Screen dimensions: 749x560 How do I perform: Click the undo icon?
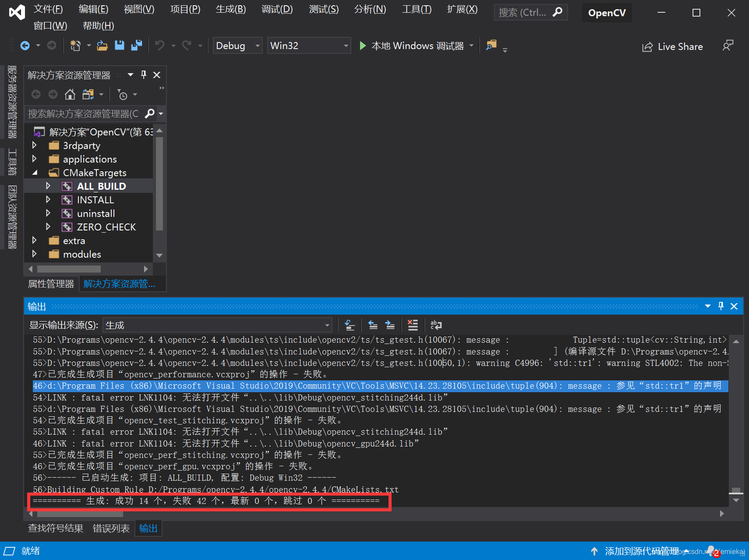tap(160, 46)
